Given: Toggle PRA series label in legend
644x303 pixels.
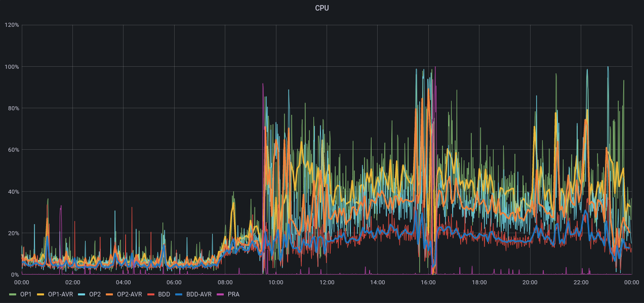Looking at the screenshot, I should pyautogui.click(x=233, y=294).
